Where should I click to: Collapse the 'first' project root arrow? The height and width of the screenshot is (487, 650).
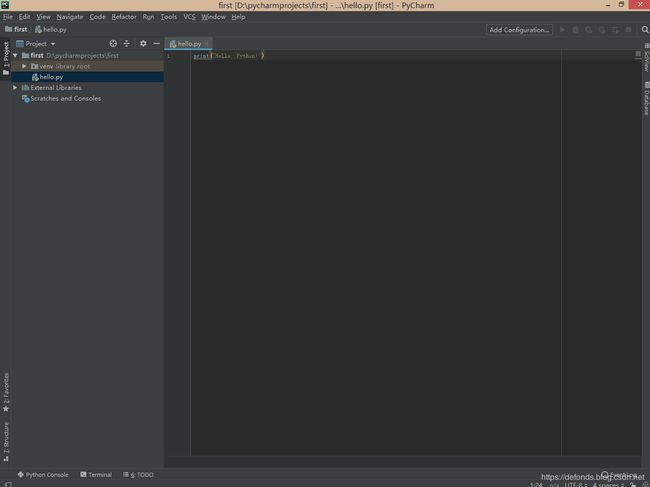(15, 55)
